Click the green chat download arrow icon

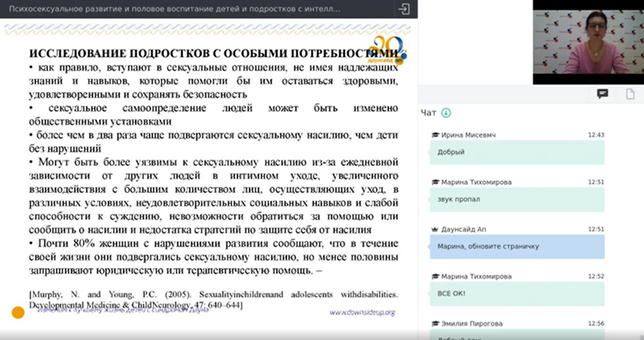446,113
